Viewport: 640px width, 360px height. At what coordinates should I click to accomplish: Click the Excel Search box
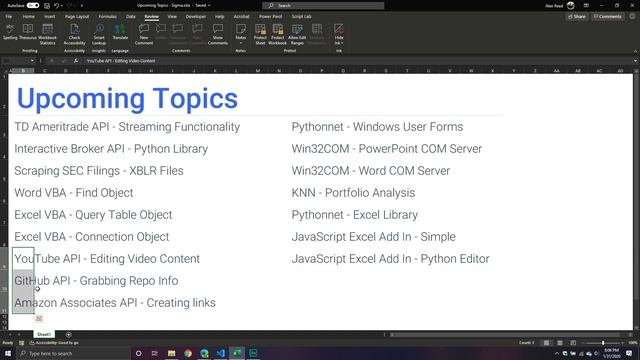323,6
